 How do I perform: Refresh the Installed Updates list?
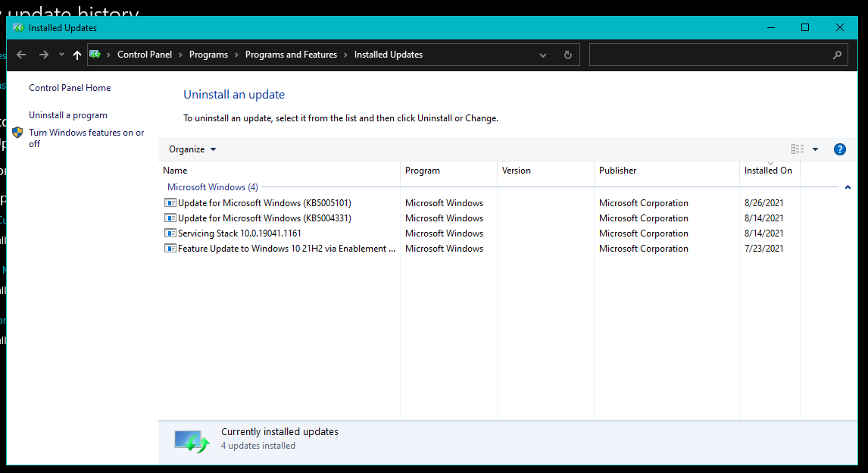[x=567, y=55]
